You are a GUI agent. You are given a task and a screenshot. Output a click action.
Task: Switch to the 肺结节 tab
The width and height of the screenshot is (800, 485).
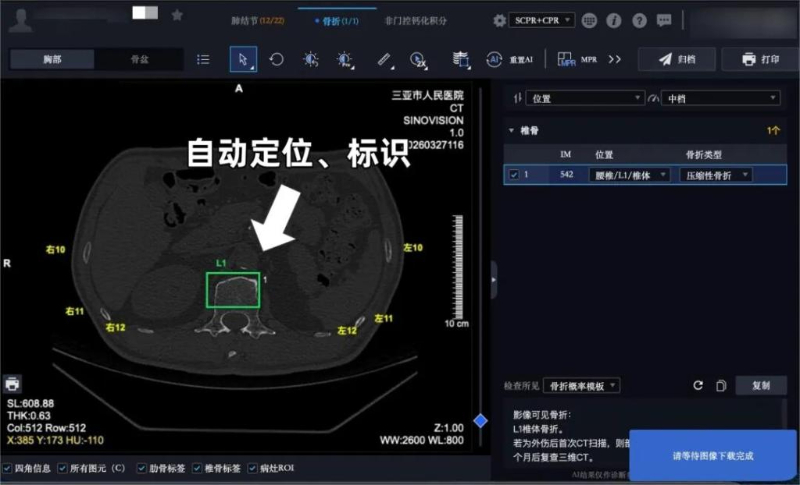tap(259, 20)
